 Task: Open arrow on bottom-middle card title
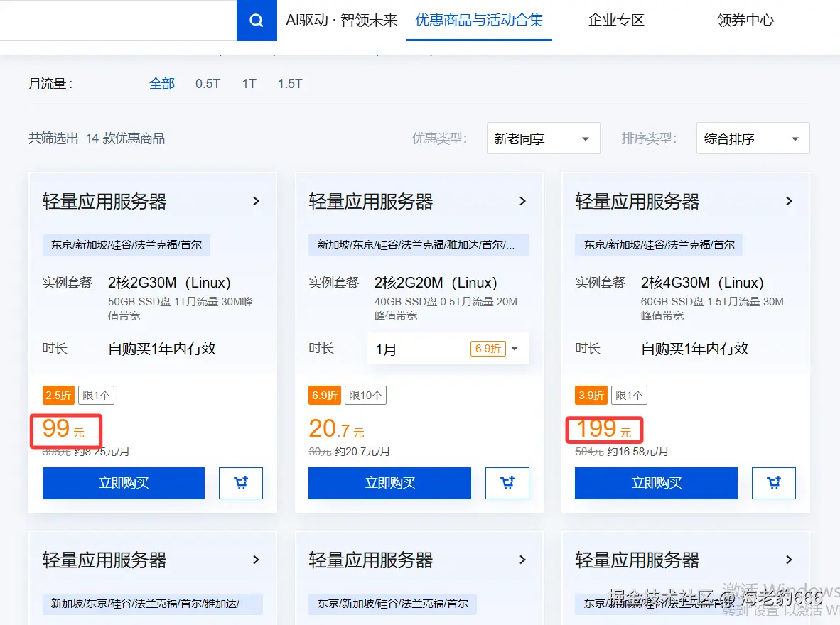click(523, 560)
